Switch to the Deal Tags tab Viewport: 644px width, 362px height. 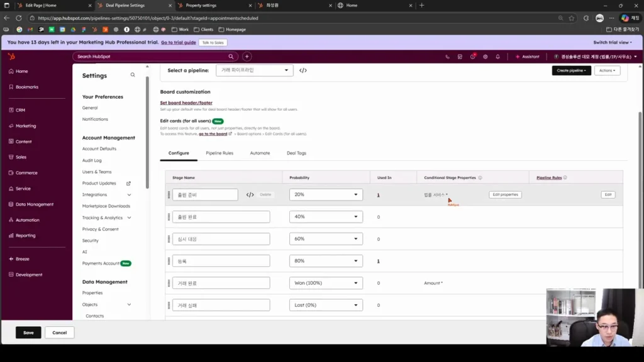[297, 153]
